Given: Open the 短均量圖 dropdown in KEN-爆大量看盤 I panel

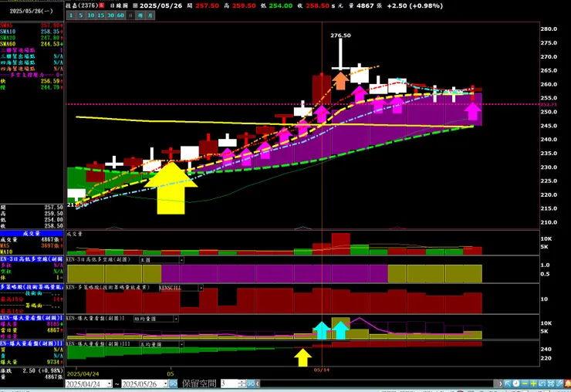Looking at the screenshot, I should click(176, 319).
